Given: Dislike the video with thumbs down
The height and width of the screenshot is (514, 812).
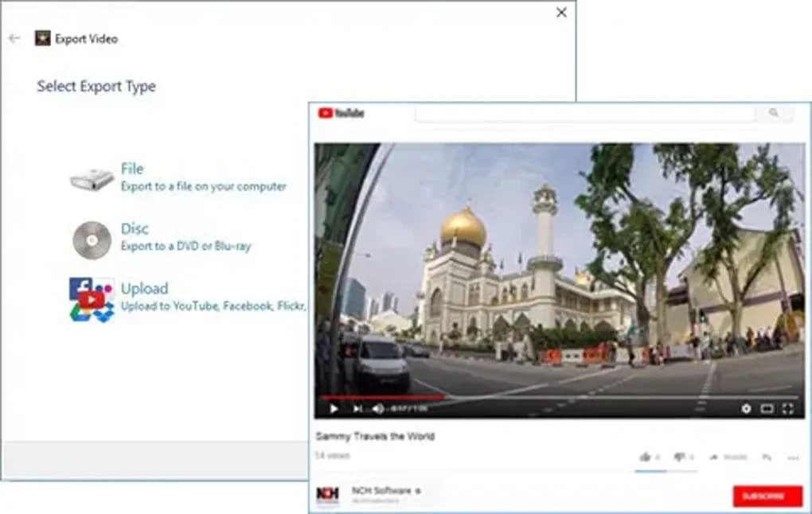Looking at the screenshot, I should tap(679, 457).
